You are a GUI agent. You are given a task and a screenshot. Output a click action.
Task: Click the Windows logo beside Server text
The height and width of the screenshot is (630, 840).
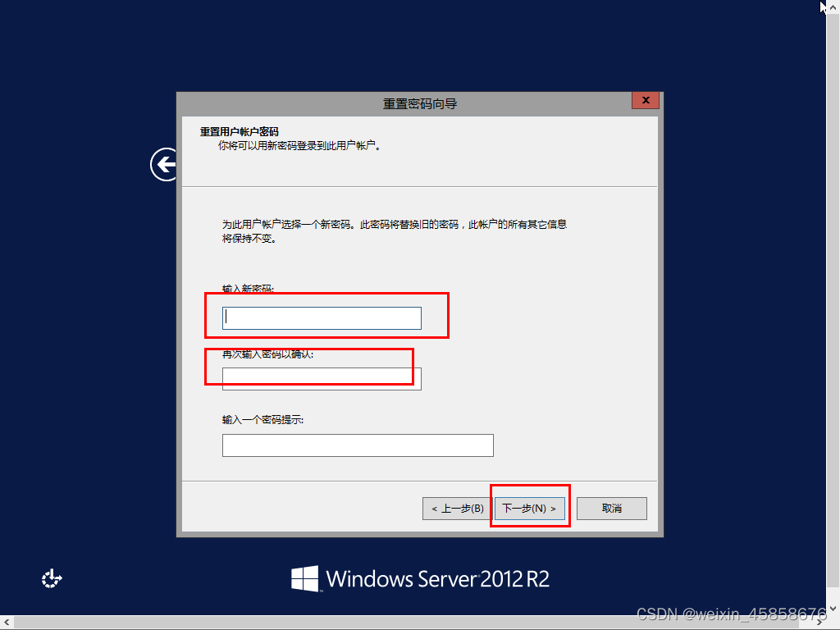(x=305, y=578)
